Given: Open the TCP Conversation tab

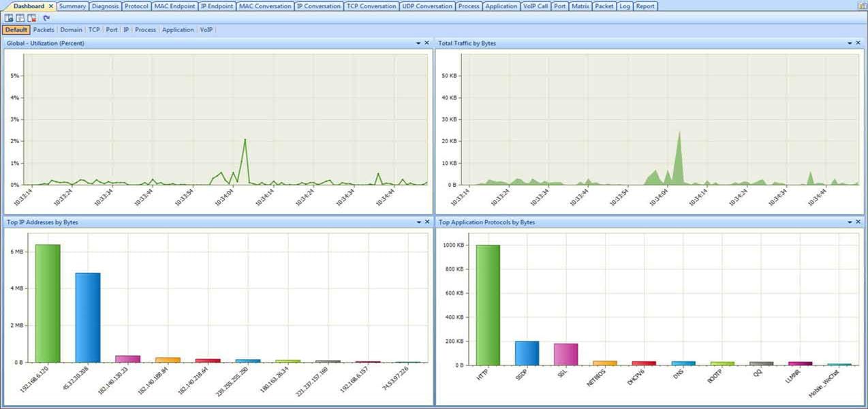Looking at the screenshot, I should click(371, 6).
